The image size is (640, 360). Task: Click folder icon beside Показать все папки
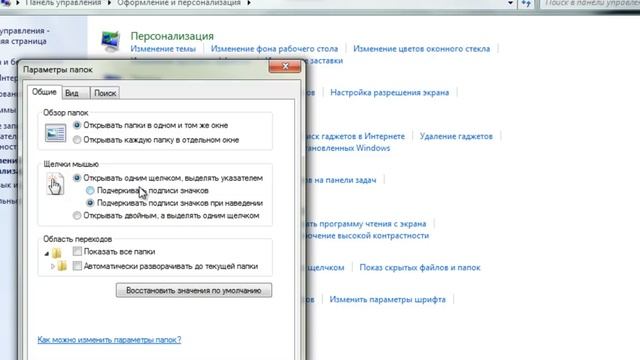(x=57, y=253)
